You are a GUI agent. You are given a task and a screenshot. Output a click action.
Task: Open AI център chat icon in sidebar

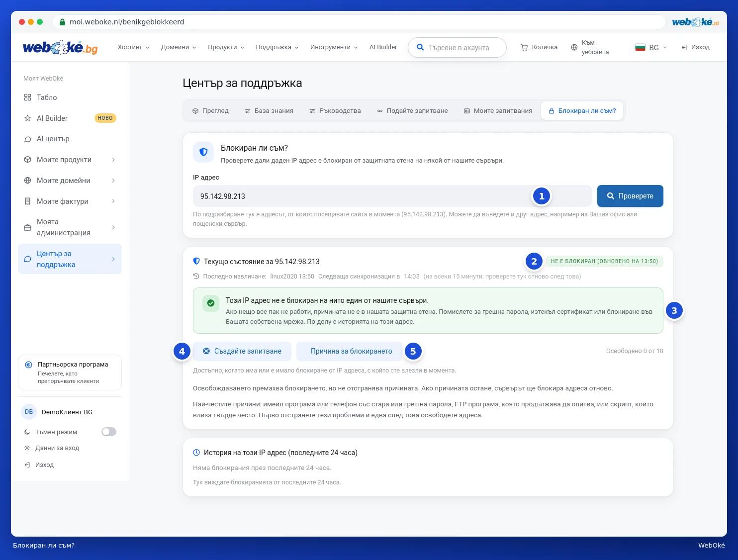[27, 139]
